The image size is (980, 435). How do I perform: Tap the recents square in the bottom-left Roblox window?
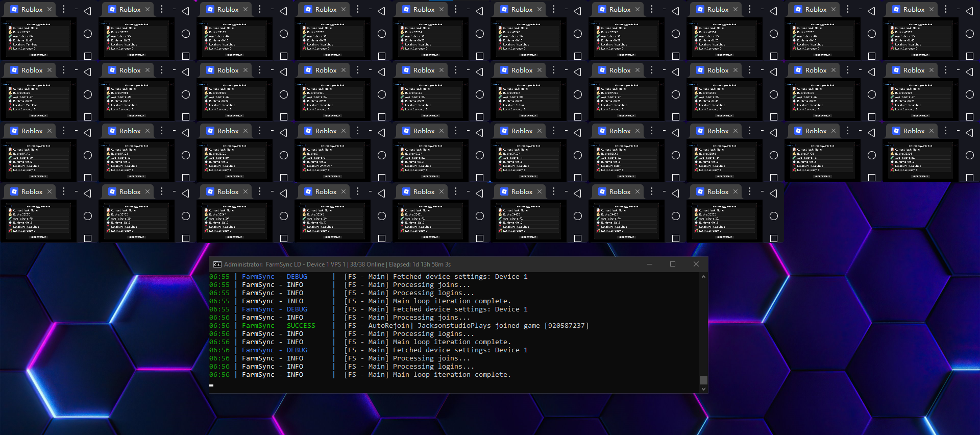click(x=88, y=238)
